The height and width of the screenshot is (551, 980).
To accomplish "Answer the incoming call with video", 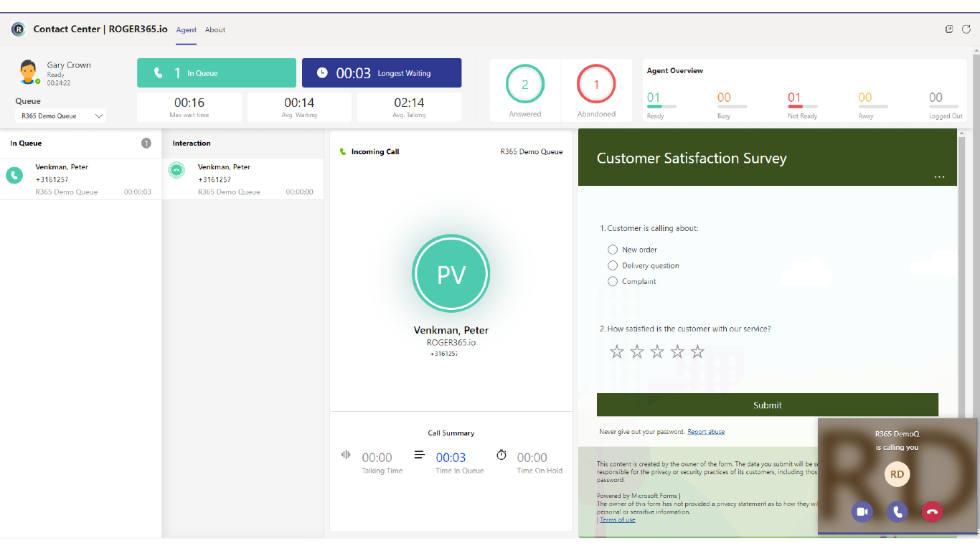I will pyautogui.click(x=862, y=512).
